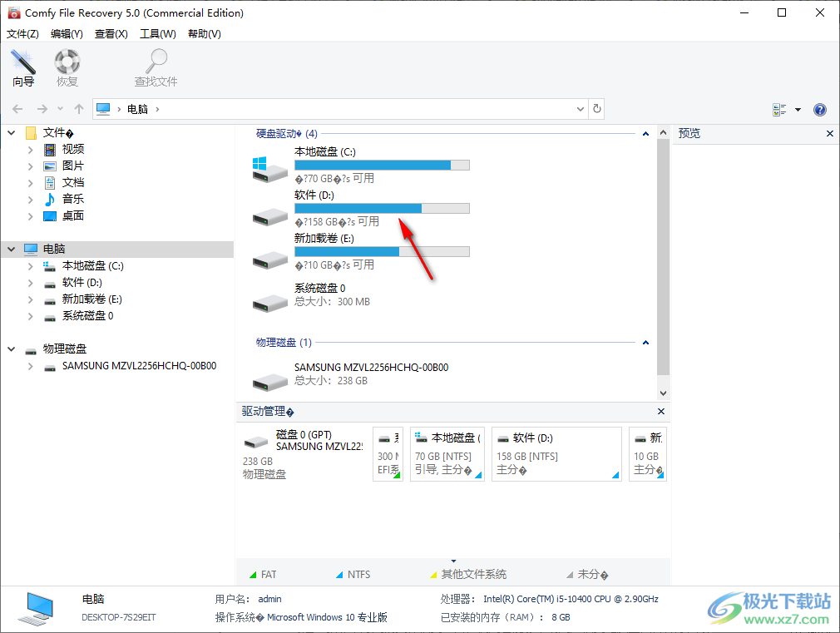Select 软件 (D:) in tree
Viewport: 840px width, 633px height.
pyautogui.click(x=82, y=283)
